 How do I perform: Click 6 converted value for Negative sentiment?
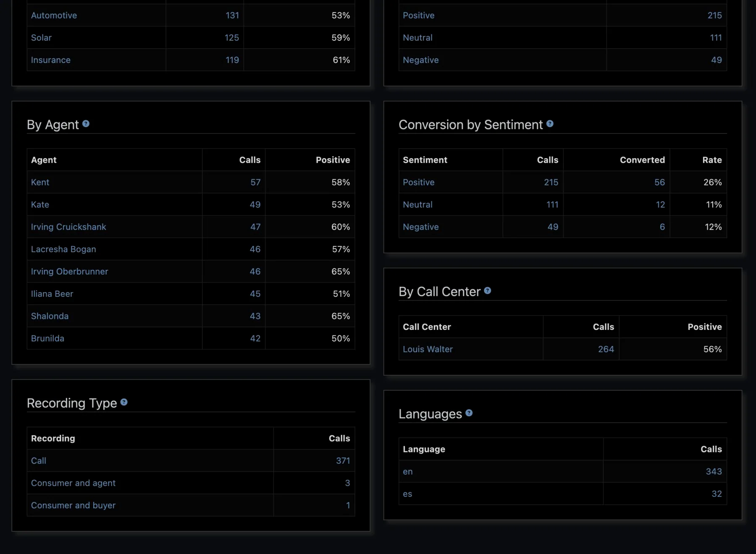[x=662, y=227]
